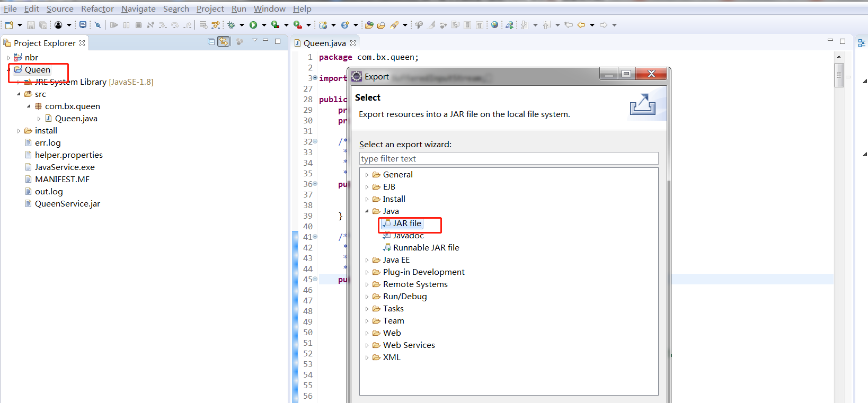This screenshot has height=403, width=868.
Task: Click the export wizard filter text field
Action: 509,159
